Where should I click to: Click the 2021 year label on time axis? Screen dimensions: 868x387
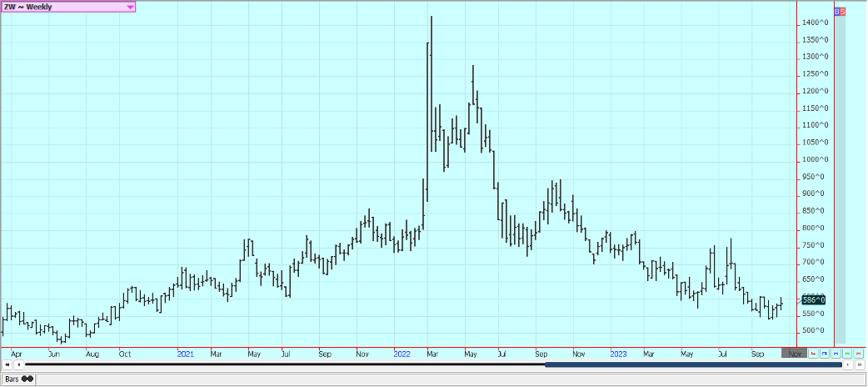(x=186, y=353)
